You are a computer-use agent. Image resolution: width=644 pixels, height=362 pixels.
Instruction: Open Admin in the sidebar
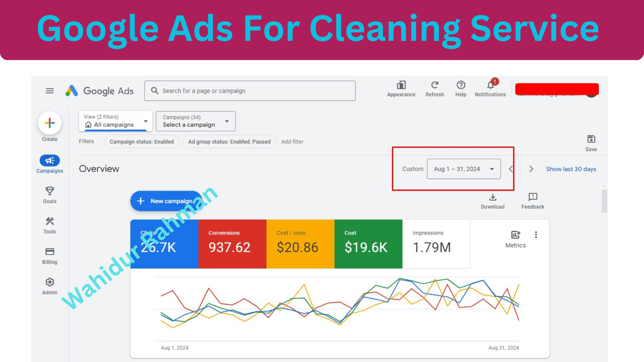50,287
